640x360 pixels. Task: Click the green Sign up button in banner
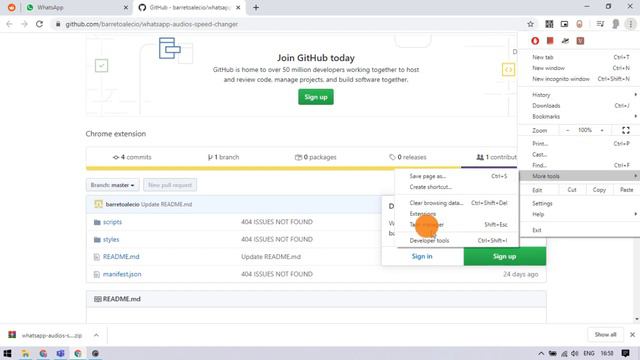click(316, 97)
